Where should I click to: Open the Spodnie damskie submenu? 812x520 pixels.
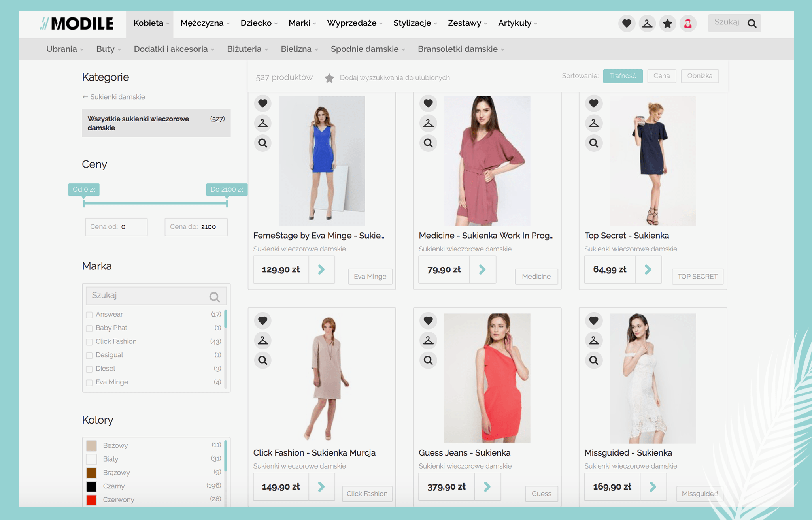click(x=368, y=49)
